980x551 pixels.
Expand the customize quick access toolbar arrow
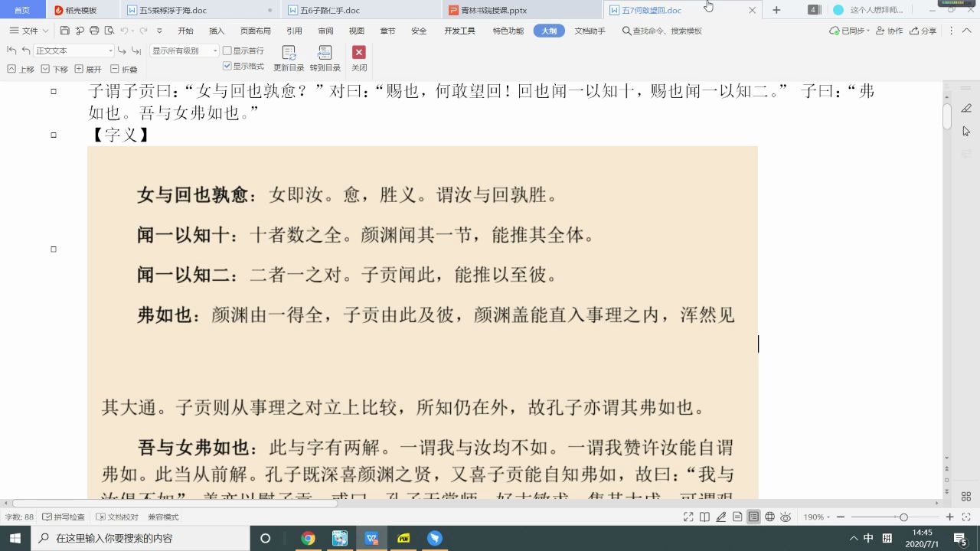159,31
